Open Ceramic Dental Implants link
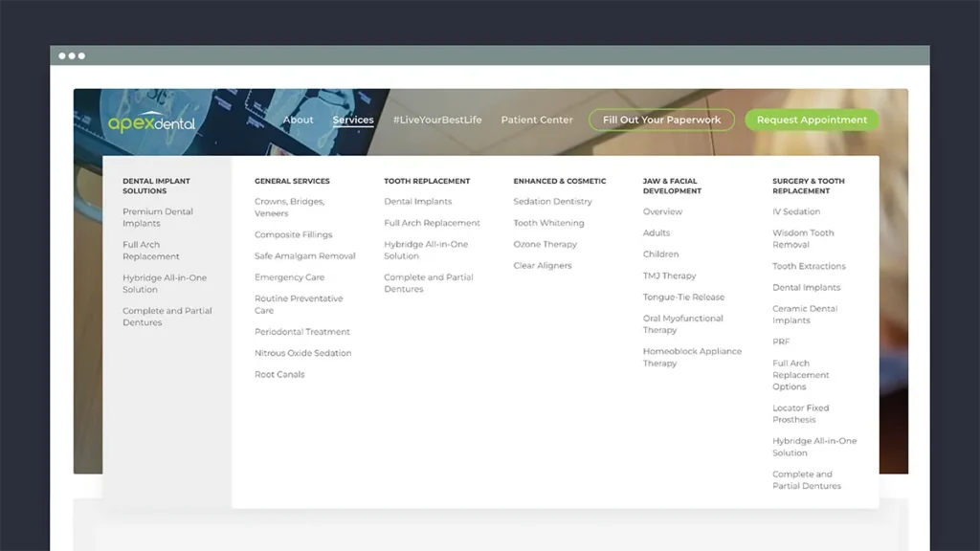The width and height of the screenshot is (980, 551). [x=805, y=314]
